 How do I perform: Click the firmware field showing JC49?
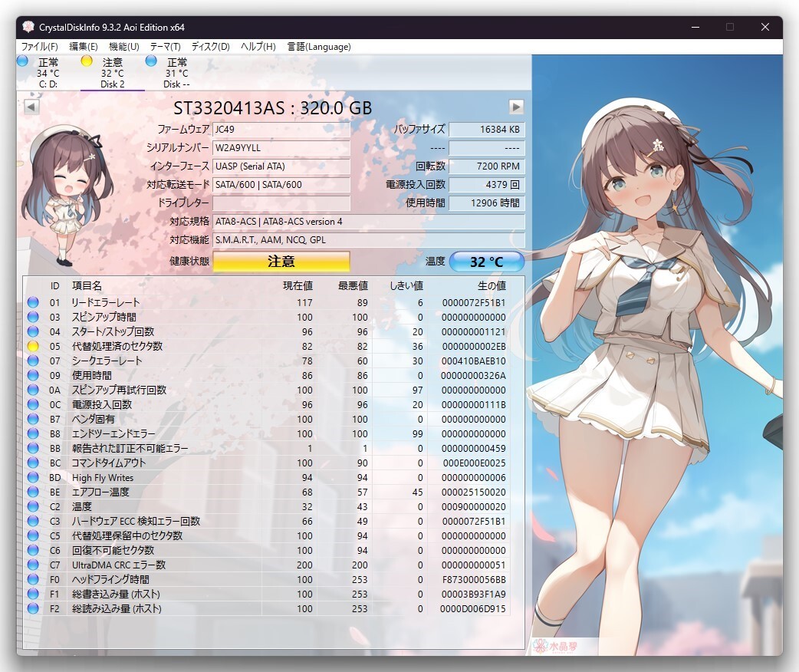tap(281, 130)
